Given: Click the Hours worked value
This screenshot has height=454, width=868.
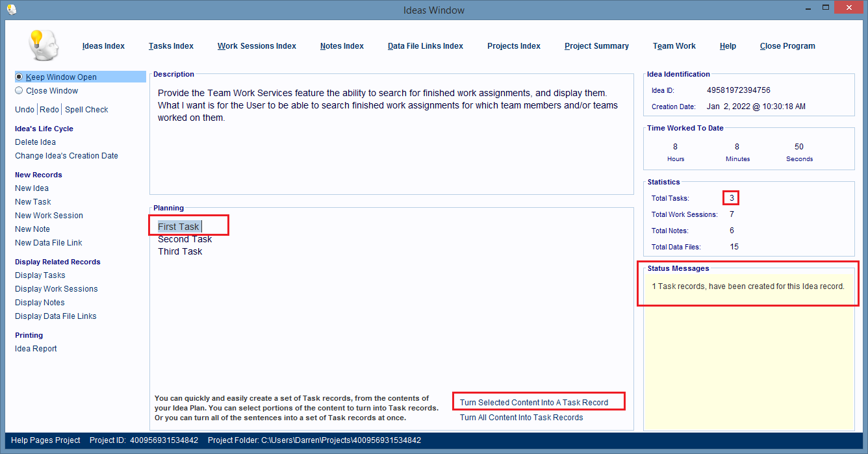Looking at the screenshot, I should tap(676, 147).
